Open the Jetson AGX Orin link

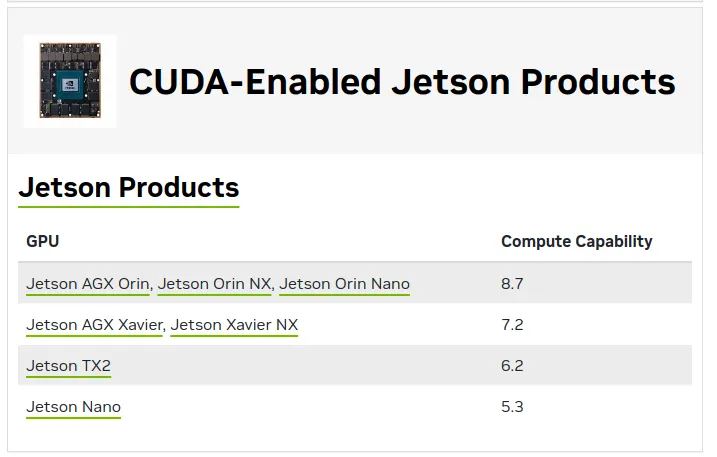[x=88, y=284]
